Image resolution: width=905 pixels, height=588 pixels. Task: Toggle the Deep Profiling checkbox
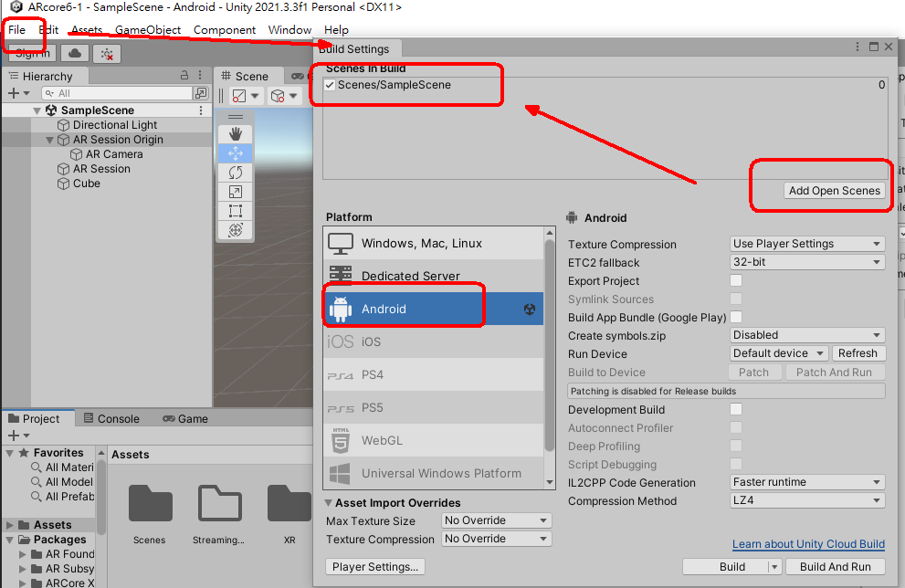[x=736, y=446]
